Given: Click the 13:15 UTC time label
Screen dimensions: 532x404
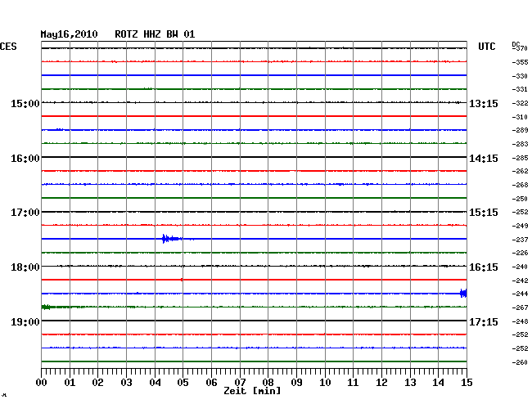Looking at the screenshot, I should tap(484, 103).
